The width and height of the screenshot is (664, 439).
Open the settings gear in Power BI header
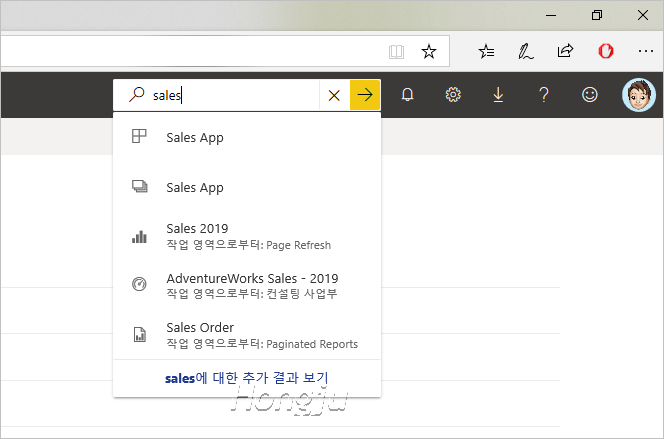453,94
